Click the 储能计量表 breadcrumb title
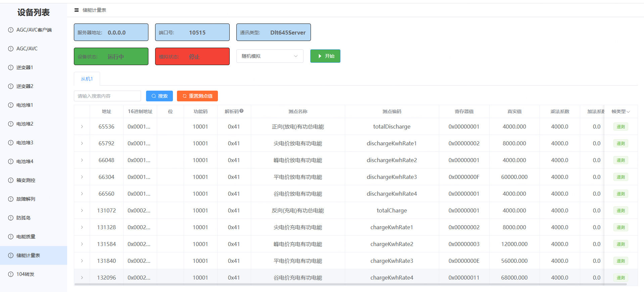Viewport: 644px width, 292px height. point(94,10)
